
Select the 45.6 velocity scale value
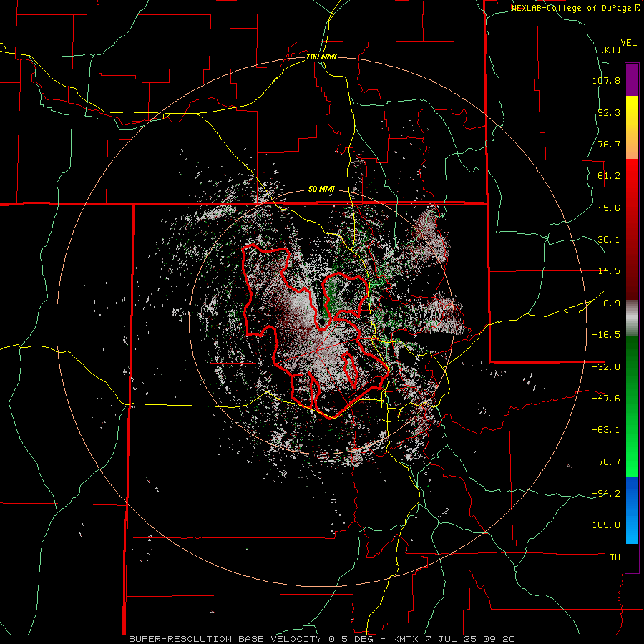click(609, 208)
